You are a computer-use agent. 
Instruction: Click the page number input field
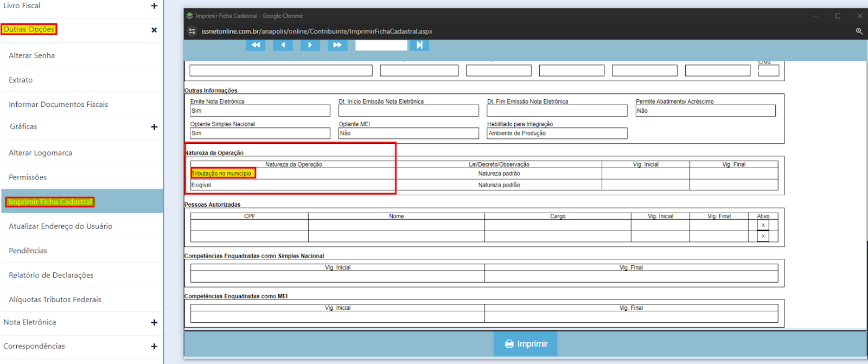point(381,45)
